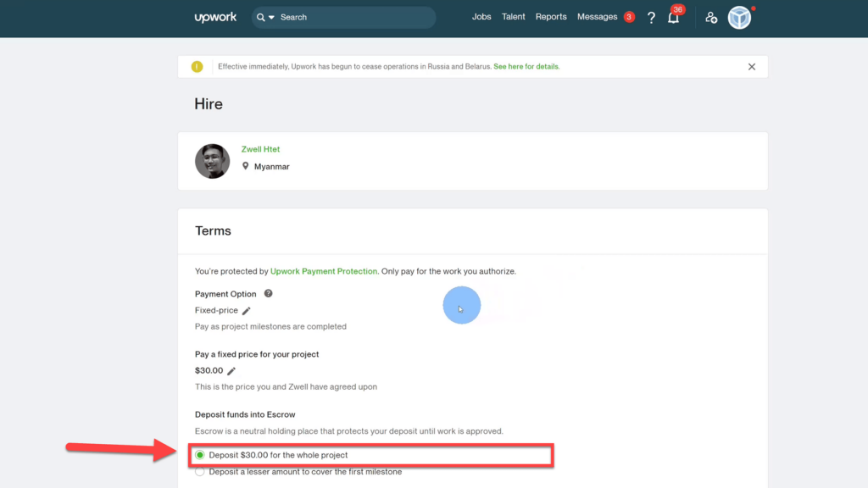Screen dimensions: 868x488
Task: Edit the Fixed-price payment option pencil
Action: point(247,310)
